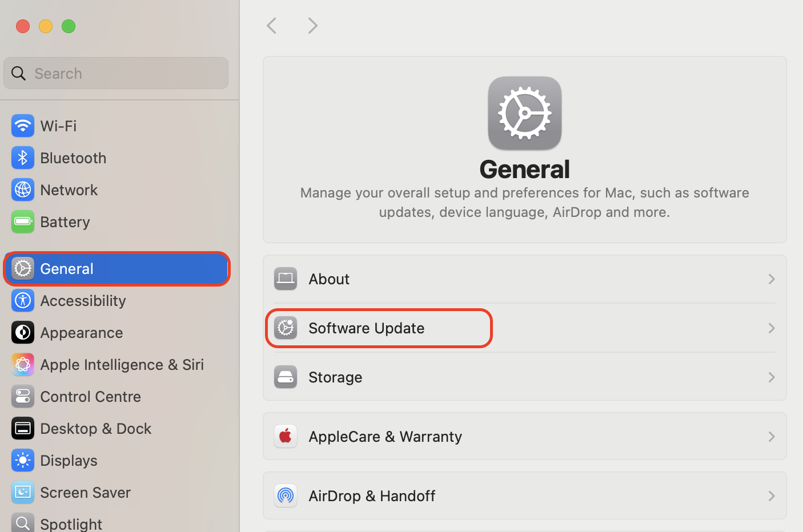This screenshot has width=803, height=532.
Task: Click the Control Centre icon
Action: pos(23,396)
